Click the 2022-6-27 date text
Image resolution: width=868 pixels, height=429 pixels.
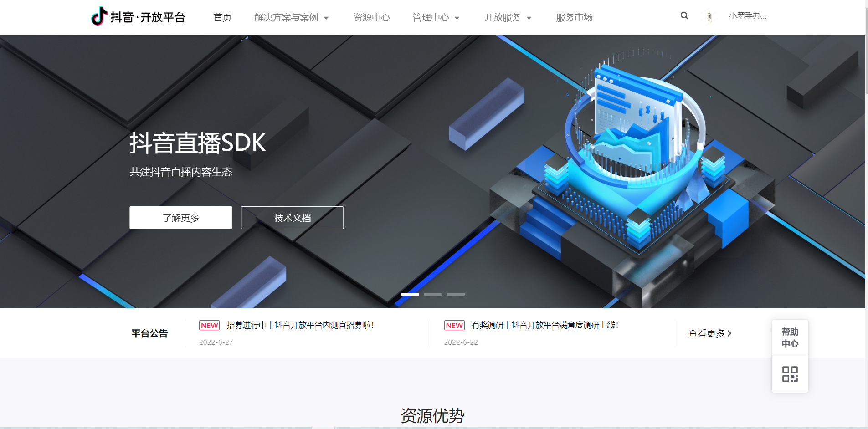click(216, 342)
